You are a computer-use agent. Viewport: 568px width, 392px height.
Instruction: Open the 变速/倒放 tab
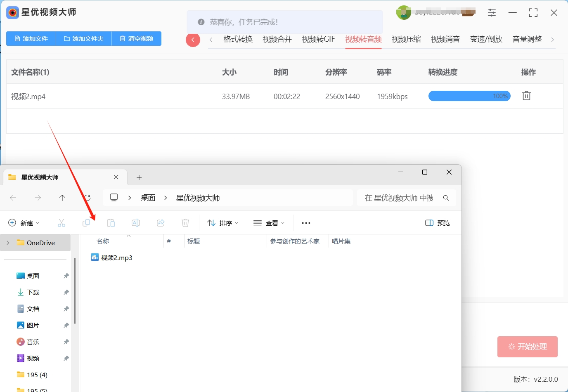[x=486, y=39]
